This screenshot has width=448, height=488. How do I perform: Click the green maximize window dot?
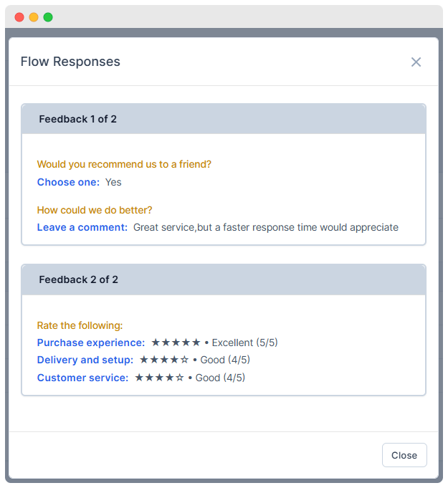tap(48, 17)
